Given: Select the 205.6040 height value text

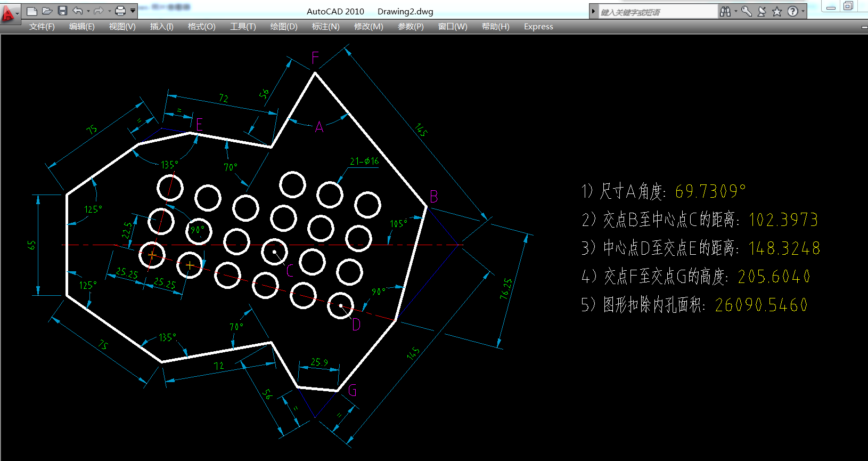Looking at the screenshot, I should pos(774,276).
